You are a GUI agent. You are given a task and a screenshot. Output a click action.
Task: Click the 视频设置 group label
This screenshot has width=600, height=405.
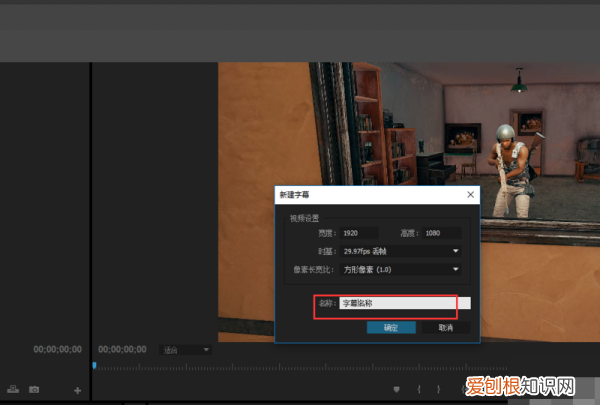(x=304, y=218)
